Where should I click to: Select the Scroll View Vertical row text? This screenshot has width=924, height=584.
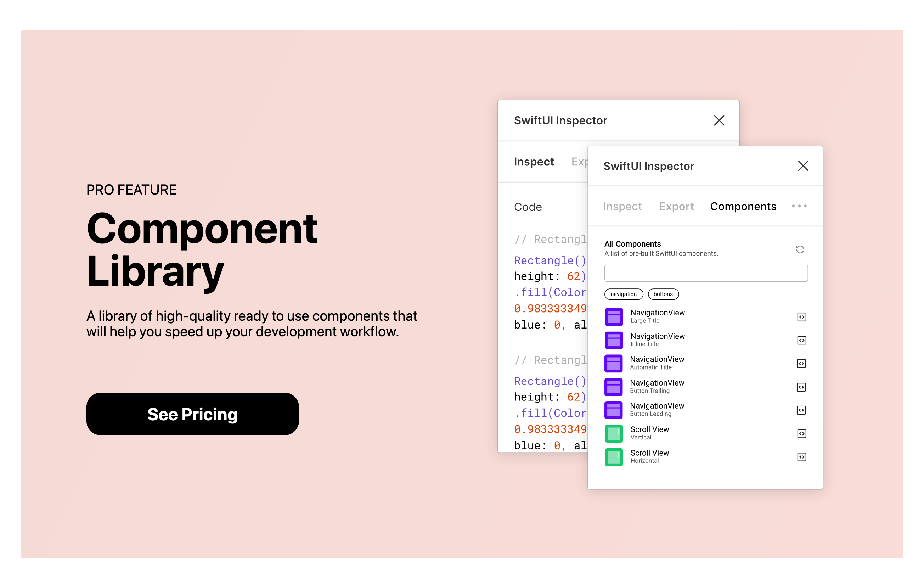tap(649, 433)
